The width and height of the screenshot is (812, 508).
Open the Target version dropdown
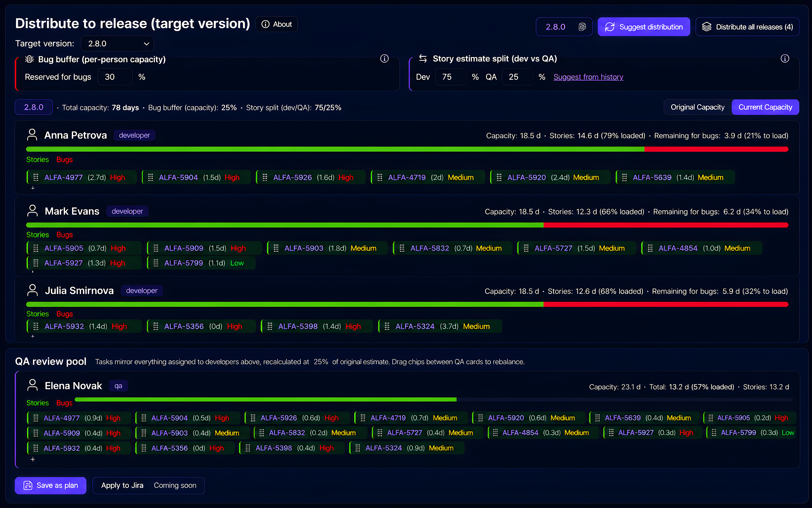tap(117, 44)
